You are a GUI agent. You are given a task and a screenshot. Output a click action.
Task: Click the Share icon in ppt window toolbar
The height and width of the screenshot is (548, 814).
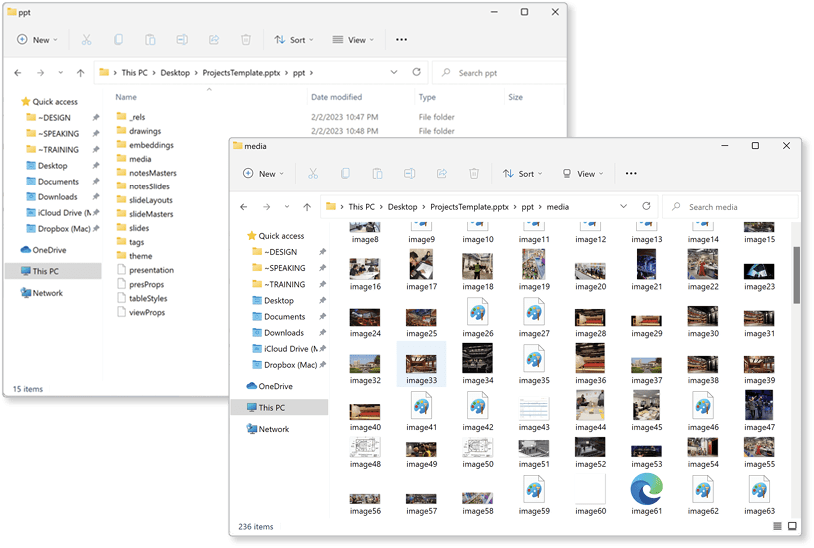(x=214, y=39)
